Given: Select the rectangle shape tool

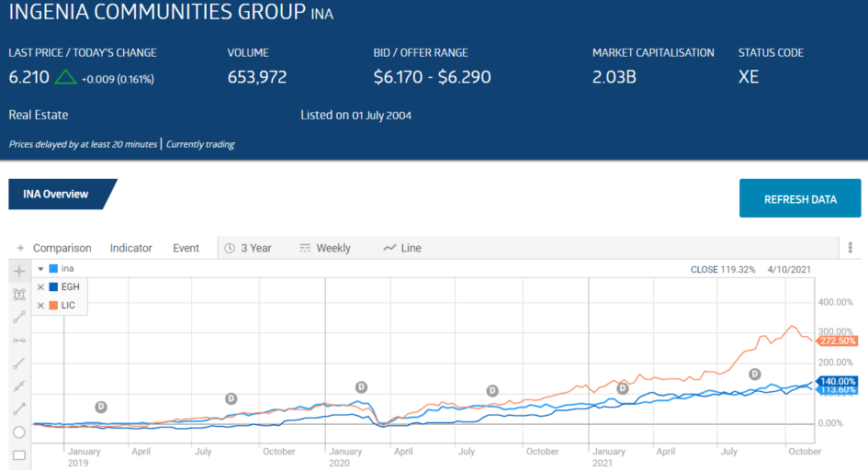Looking at the screenshot, I should pyautogui.click(x=19, y=455).
